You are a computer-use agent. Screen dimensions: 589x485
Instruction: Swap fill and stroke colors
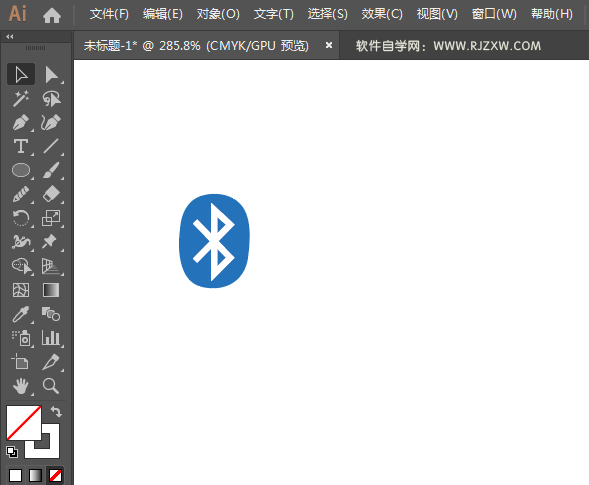(x=56, y=412)
